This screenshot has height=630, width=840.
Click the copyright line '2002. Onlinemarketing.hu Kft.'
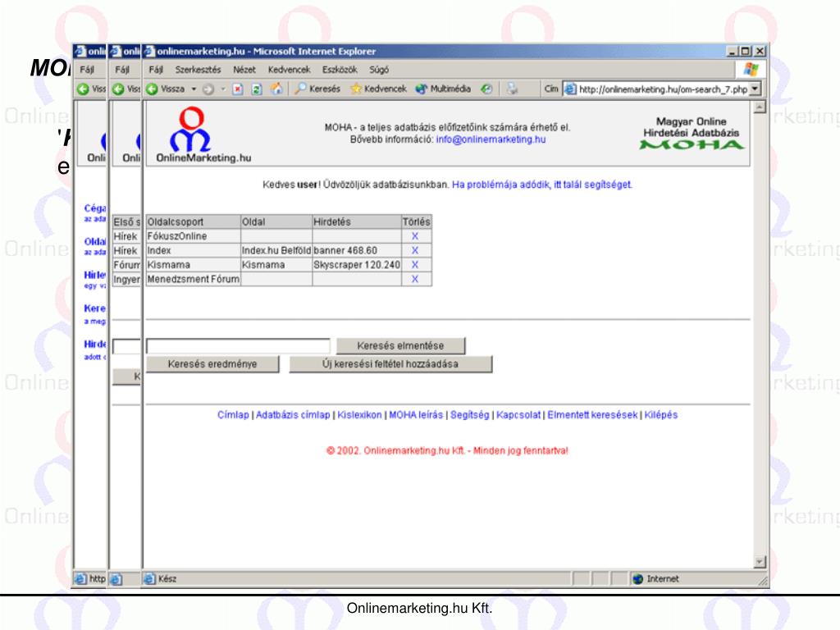(447, 450)
